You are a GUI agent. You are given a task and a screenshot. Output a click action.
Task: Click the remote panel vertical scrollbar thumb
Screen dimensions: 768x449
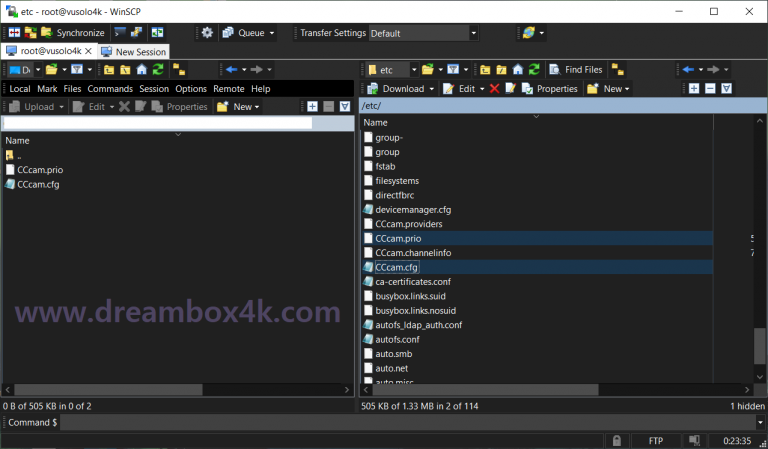pyautogui.click(x=760, y=346)
